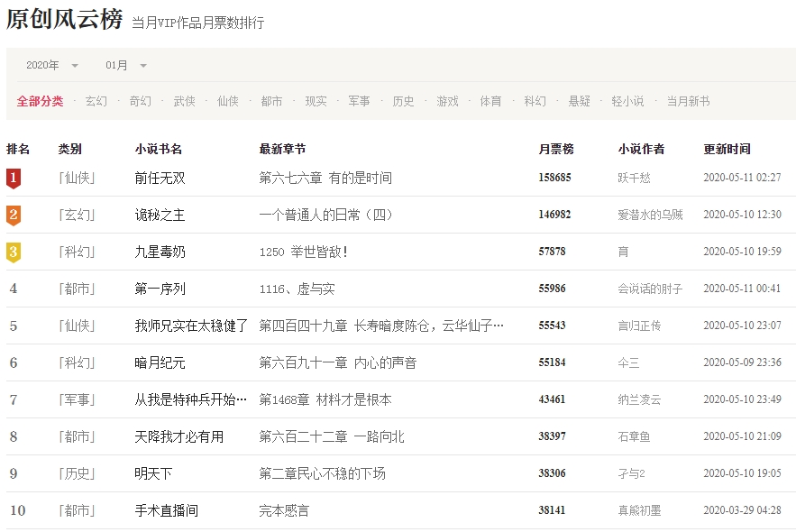Open latest chapter 第二章民心不稳的下场

pyautogui.click(x=322, y=473)
